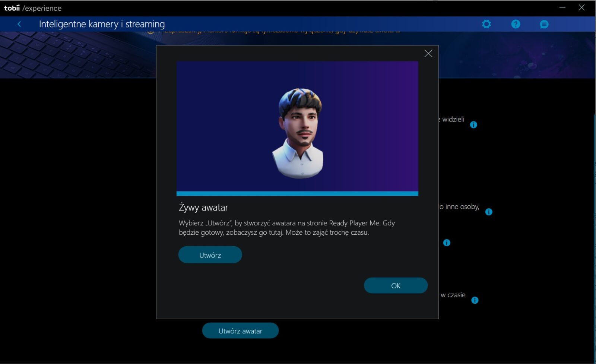Click the tobii /experience logo

33,8
